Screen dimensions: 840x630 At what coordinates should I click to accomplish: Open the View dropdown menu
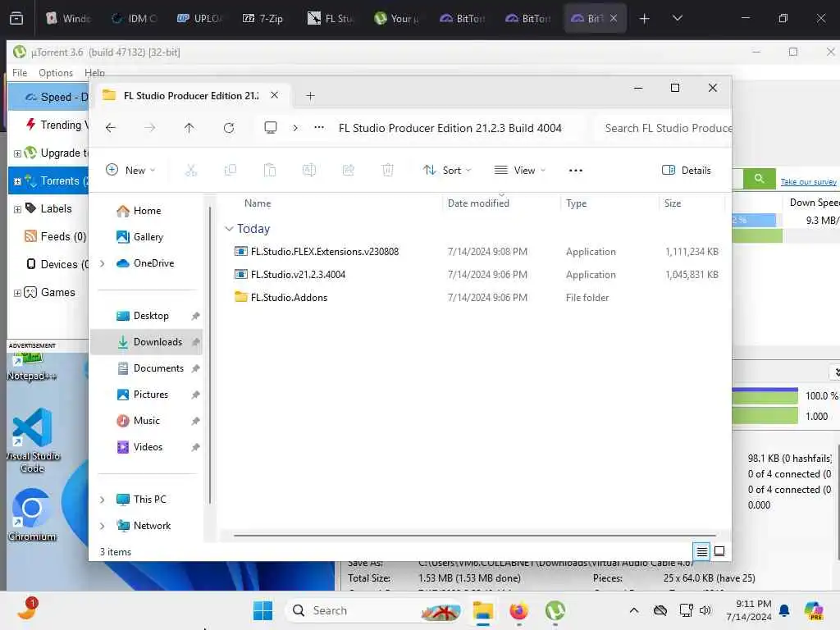[x=519, y=171]
